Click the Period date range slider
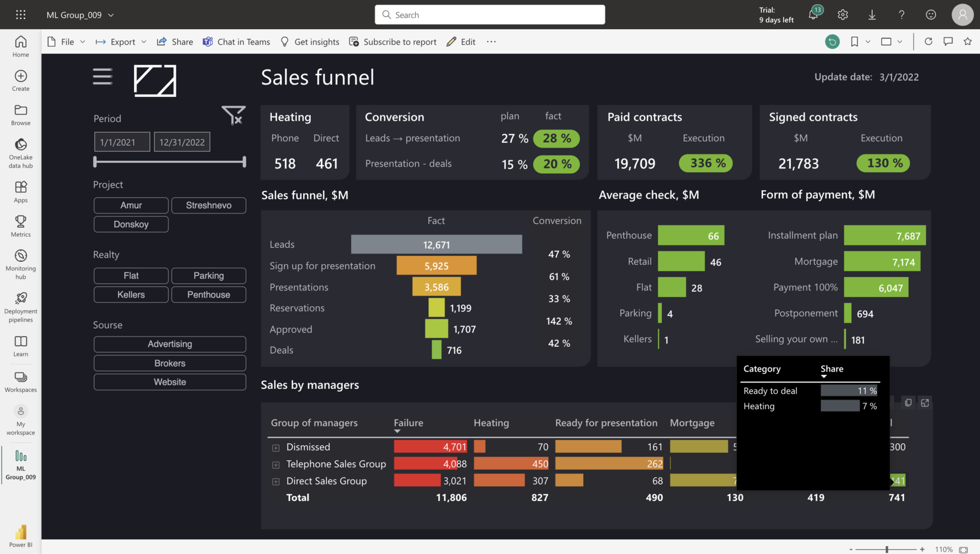Screen dimensions: 980x554 pos(170,162)
